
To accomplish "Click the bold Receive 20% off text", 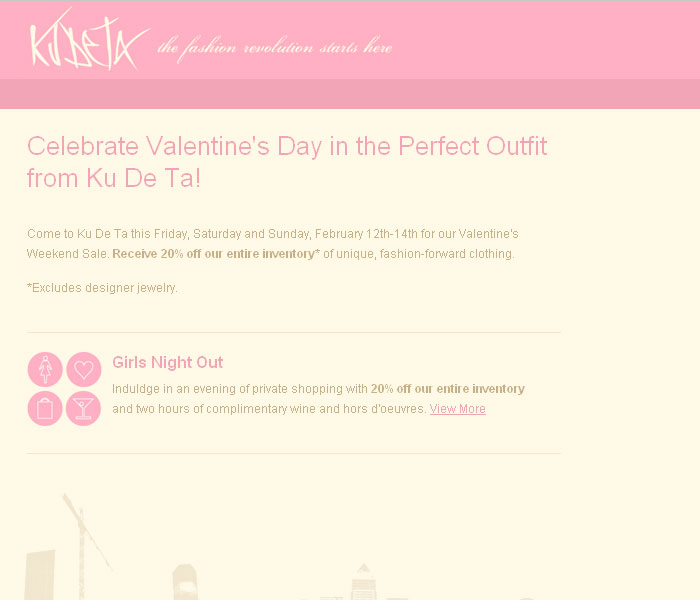I will (214, 254).
